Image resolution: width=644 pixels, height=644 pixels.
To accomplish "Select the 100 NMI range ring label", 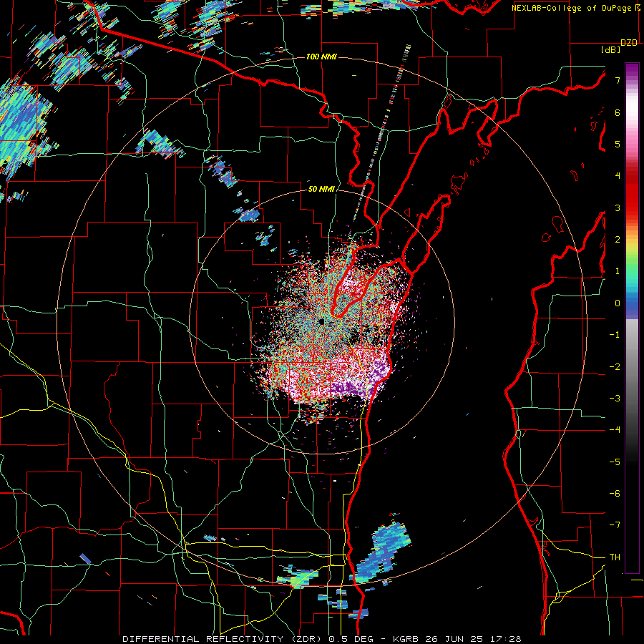I will 321,57.
